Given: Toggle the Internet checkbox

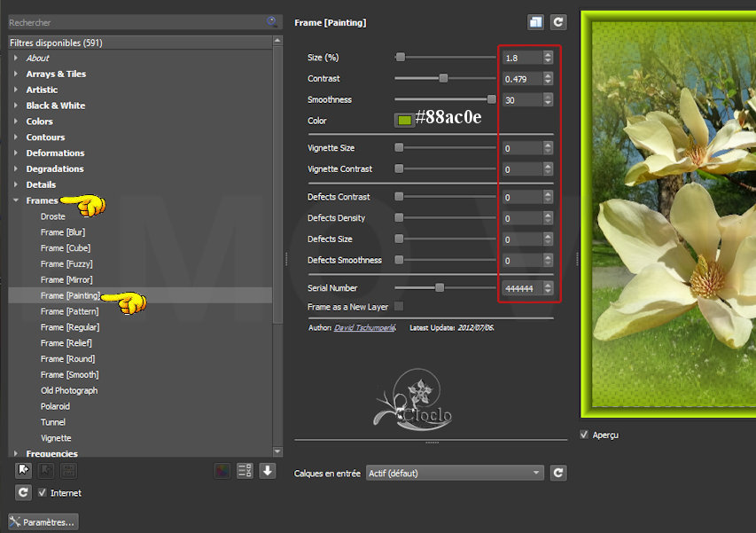Looking at the screenshot, I should click(x=43, y=493).
